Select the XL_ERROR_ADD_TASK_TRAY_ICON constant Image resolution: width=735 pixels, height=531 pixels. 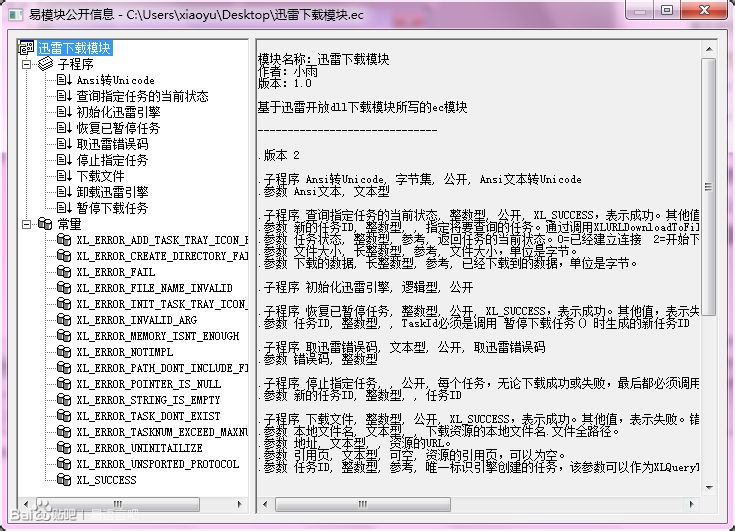(x=162, y=240)
